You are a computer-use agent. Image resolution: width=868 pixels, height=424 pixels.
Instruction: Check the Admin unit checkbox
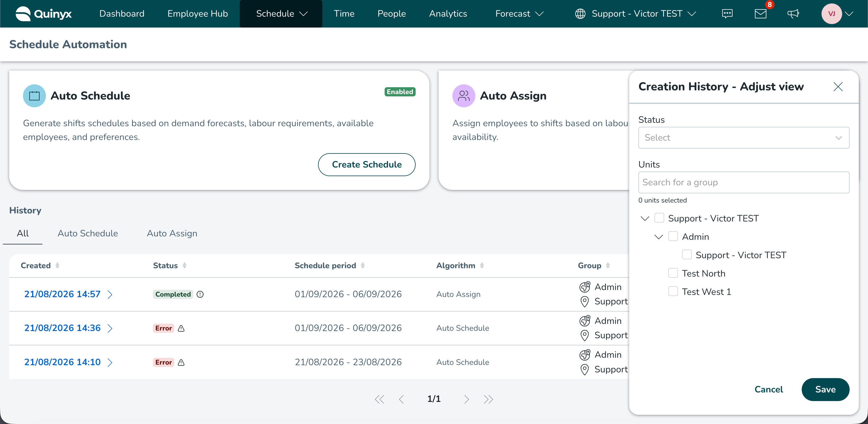[x=673, y=236]
